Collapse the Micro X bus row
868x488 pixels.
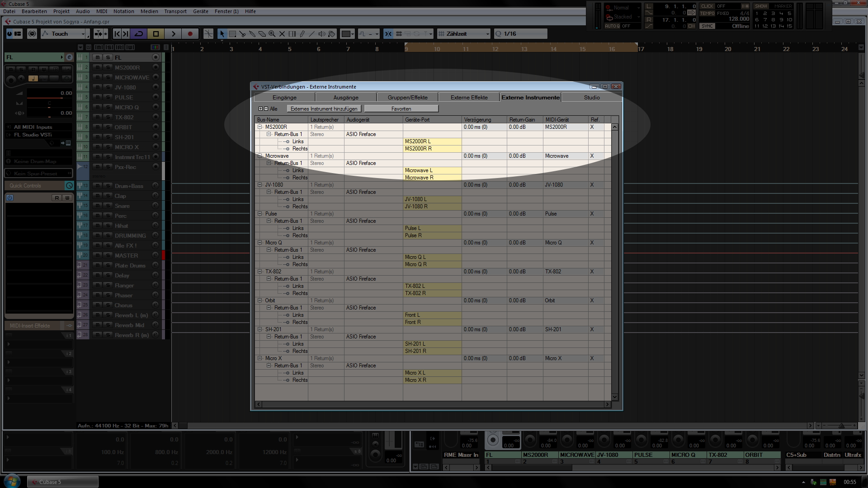260,358
